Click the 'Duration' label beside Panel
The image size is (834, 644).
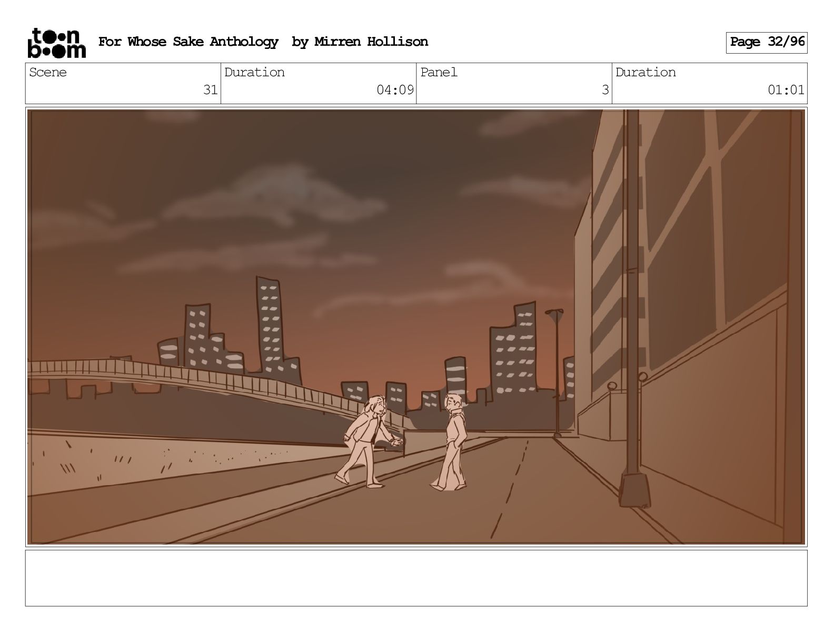tap(646, 73)
